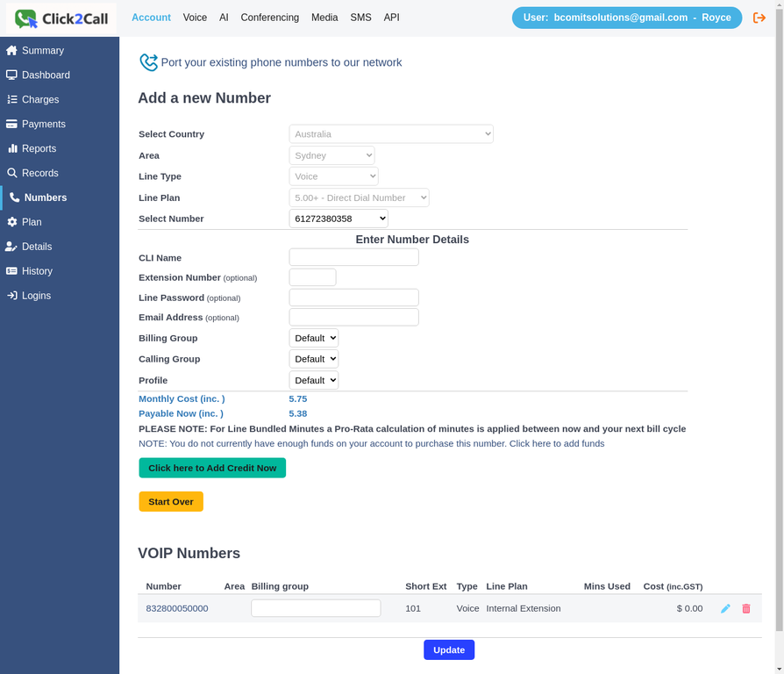The height and width of the screenshot is (674, 784).
Task: Open the SMS menu item
Action: [360, 17]
